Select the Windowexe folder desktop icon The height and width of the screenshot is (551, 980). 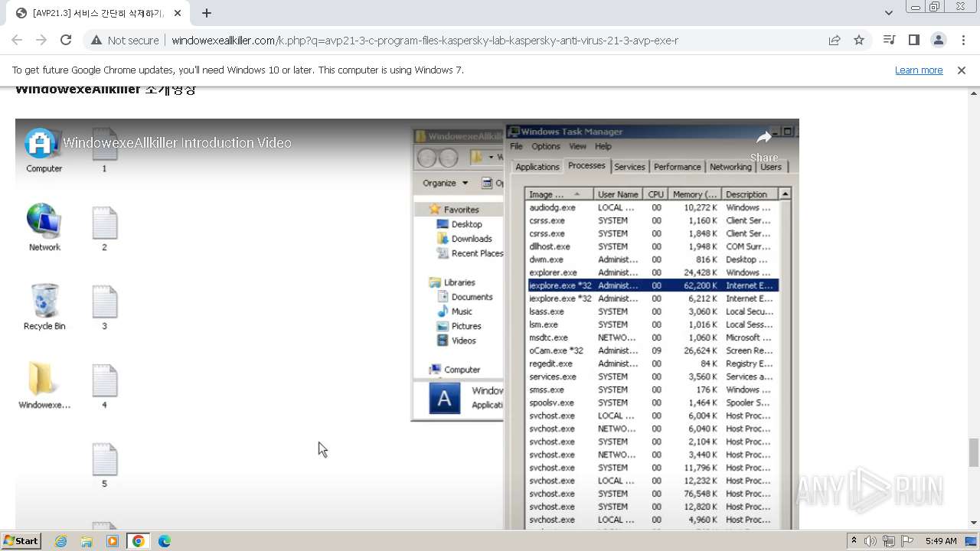click(x=44, y=386)
